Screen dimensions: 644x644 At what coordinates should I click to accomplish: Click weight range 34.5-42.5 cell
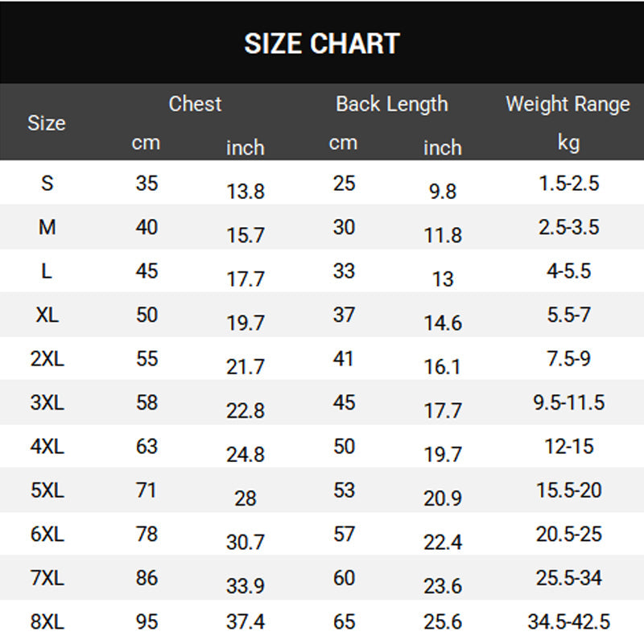(x=569, y=621)
